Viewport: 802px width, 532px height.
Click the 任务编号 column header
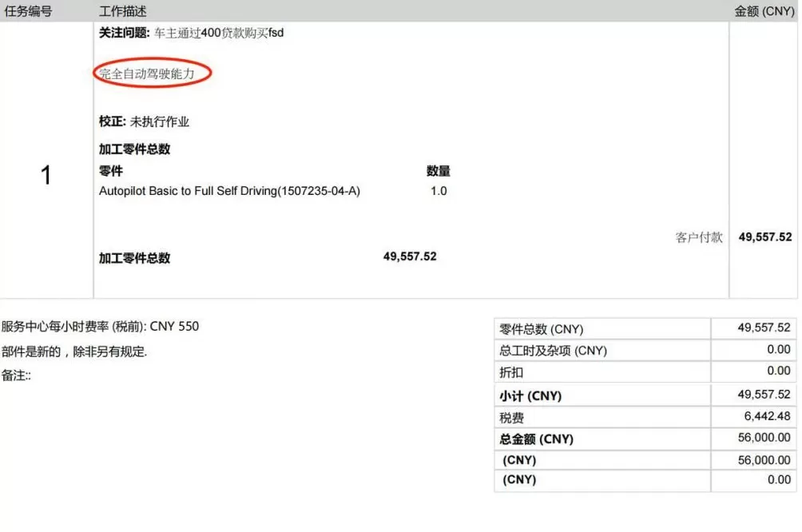click(x=28, y=11)
